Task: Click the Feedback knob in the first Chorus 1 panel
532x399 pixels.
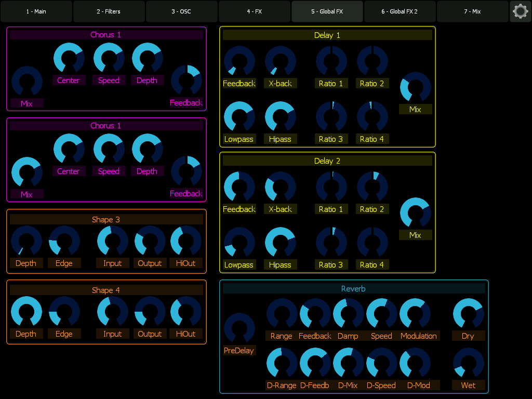Action: pos(187,81)
